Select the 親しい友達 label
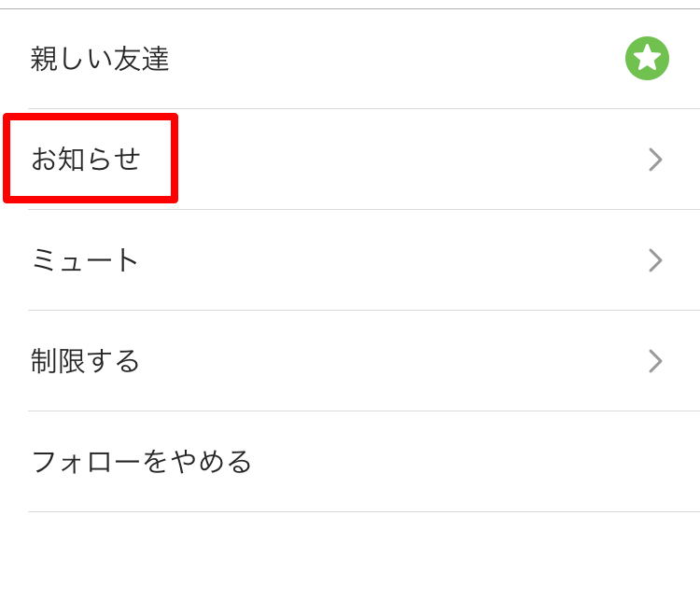 coord(100,59)
